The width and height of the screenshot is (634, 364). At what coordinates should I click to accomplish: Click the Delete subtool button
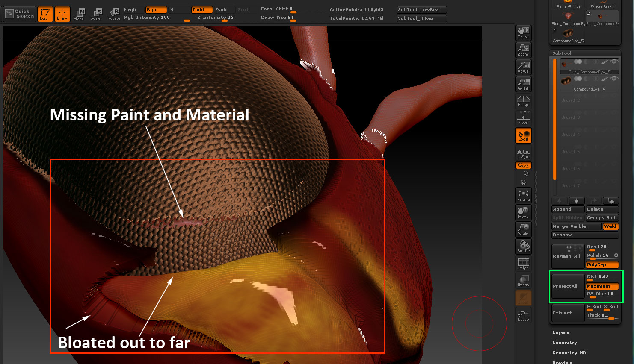602,209
